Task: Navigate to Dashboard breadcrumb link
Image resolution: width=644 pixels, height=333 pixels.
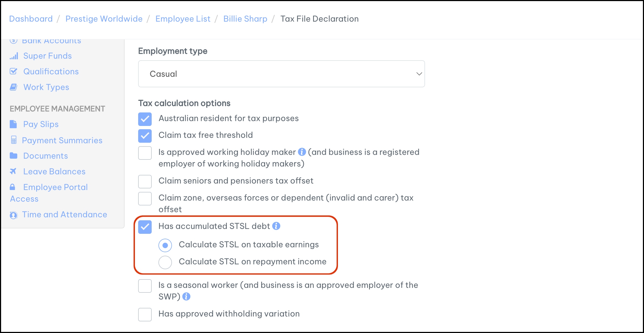Action: pyautogui.click(x=31, y=19)
